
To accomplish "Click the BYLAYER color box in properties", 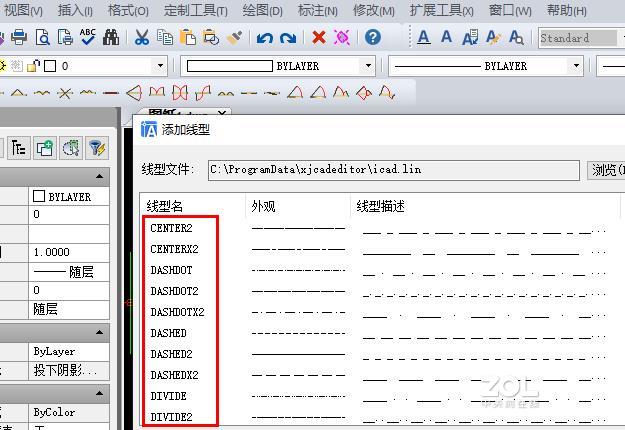I will tap(39, 196).
